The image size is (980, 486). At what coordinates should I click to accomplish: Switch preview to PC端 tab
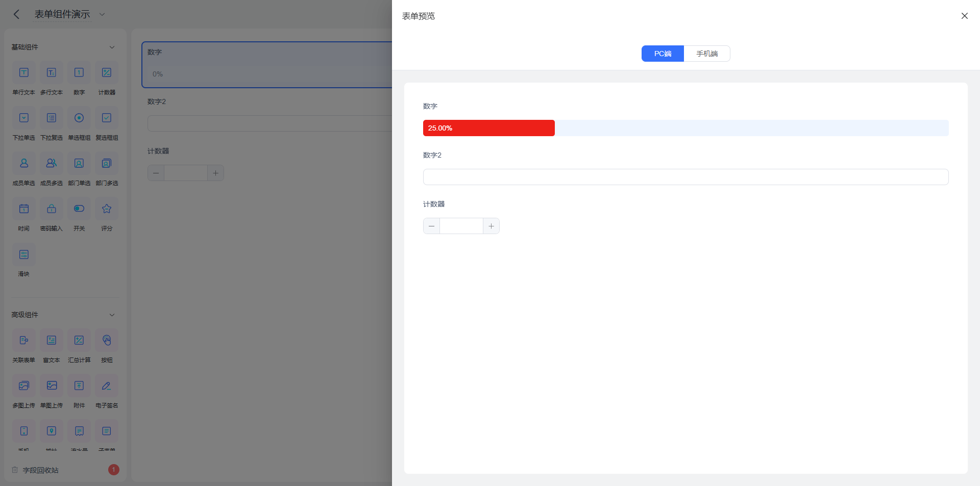click(663, 54)
